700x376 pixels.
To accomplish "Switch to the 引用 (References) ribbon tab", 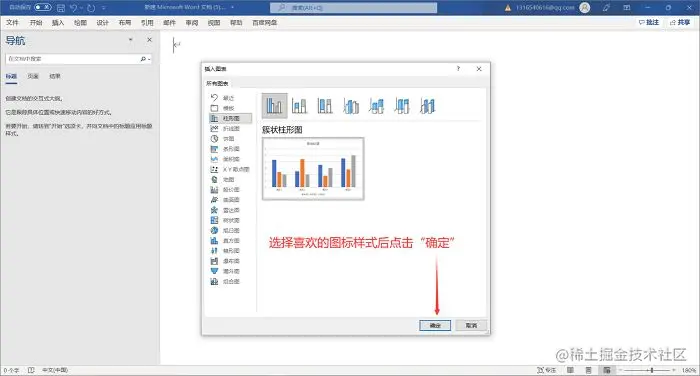I will click(147, 22).
